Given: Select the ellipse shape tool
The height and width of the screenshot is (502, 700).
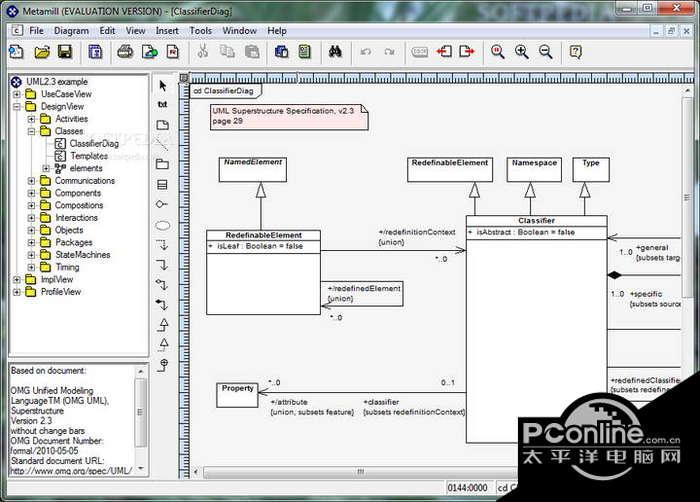Looking at the screenshot, I should 162,226.
